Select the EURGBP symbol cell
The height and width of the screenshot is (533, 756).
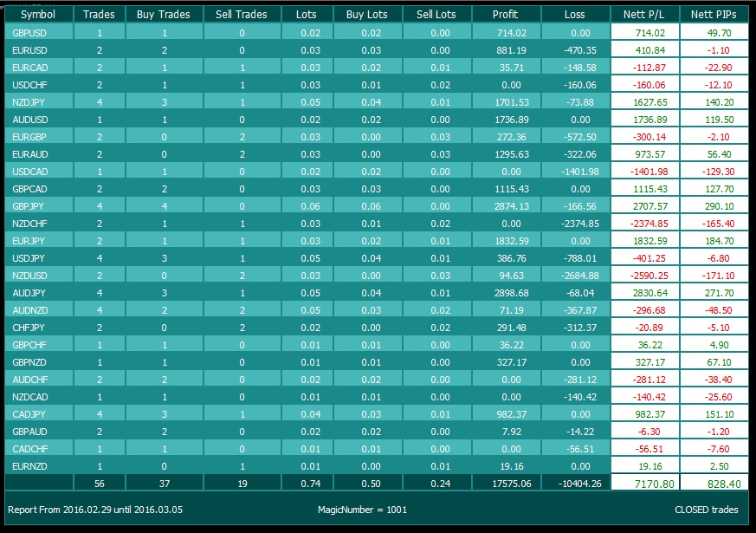coord(39,137)
